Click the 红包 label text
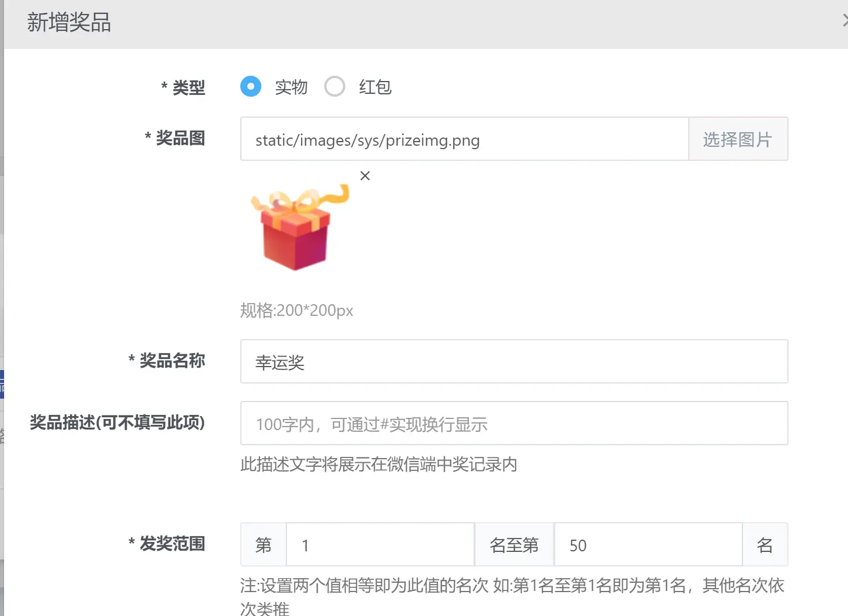The width and height of the screenshot is (848, 616). click(x=375, y=87)
